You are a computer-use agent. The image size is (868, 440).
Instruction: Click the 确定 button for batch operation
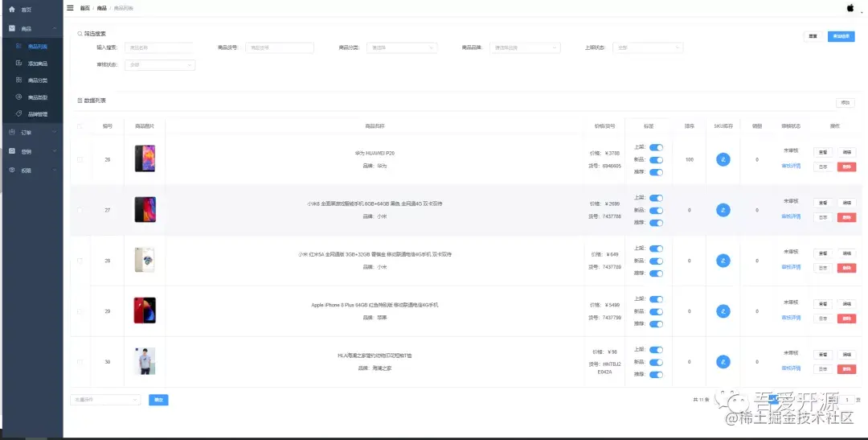pyautogui.click(x=158, y=400)
